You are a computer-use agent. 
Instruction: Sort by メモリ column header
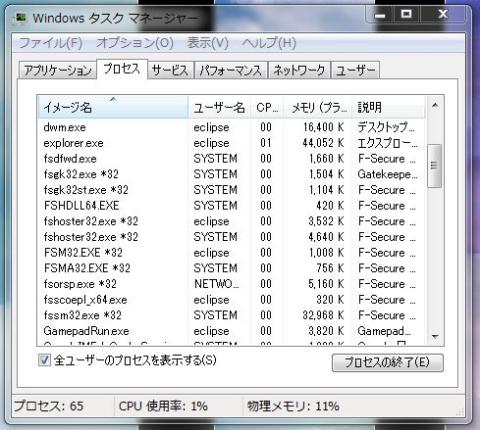318,107
